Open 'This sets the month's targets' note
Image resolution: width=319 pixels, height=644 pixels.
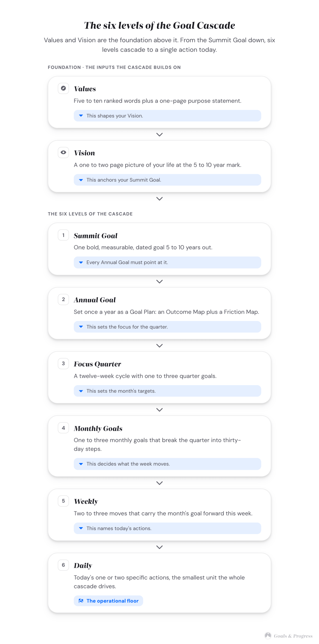[x=167, y=391]
